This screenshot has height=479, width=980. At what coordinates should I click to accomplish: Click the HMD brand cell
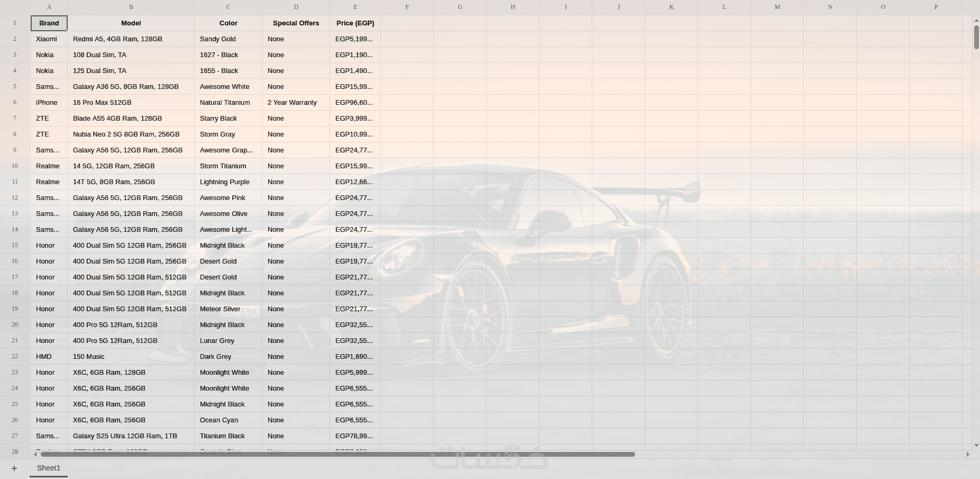49,357
